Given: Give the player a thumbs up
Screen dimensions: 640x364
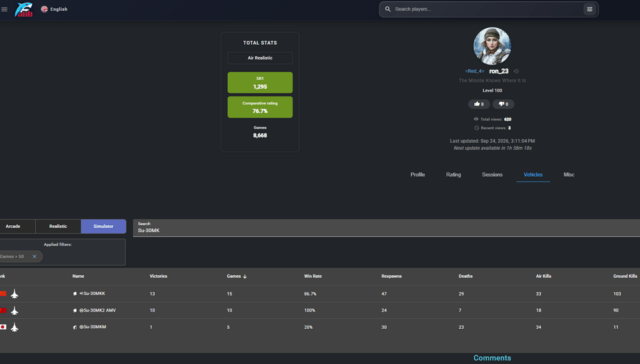Looking at the screenshot, I should point(479,104).
